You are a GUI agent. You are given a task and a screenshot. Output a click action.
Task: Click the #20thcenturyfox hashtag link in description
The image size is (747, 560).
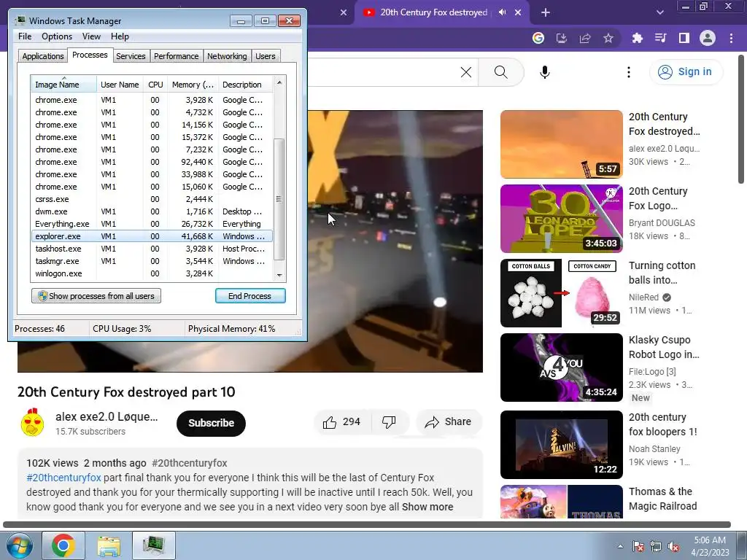pyautogui.click(x=64, y=477)
